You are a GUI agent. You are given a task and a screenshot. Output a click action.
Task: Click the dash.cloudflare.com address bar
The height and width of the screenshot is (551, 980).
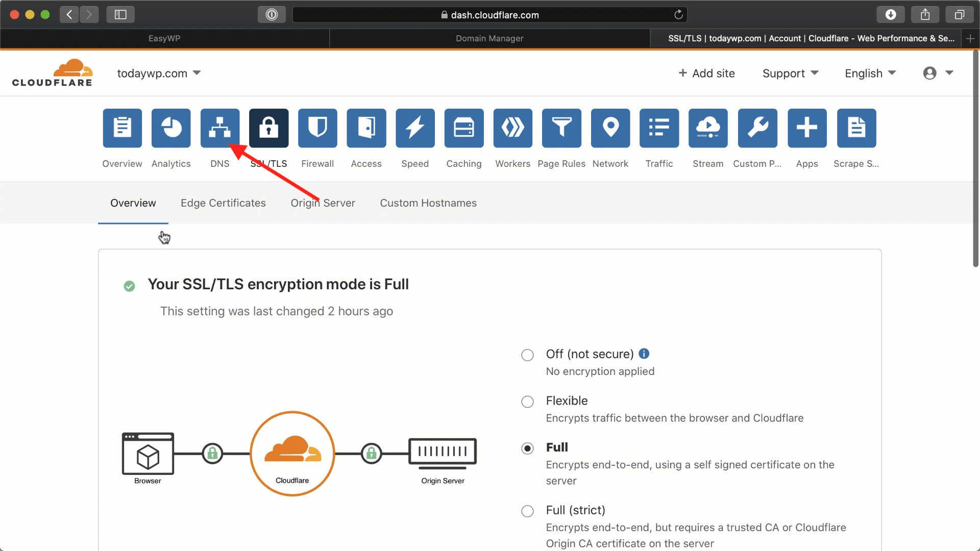point(489,15)
